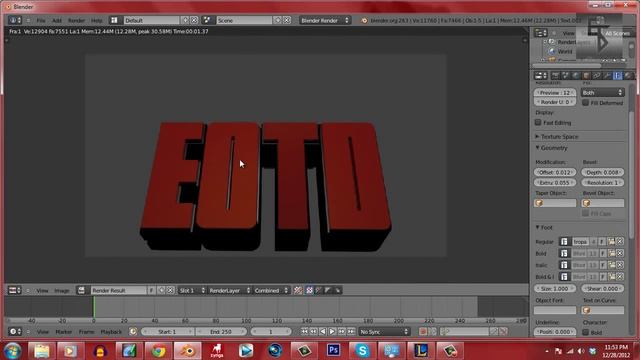This screenshot has width=640, height=360.
Task: Open the Fill mode Both dropdown
Action: coord(602,93)
